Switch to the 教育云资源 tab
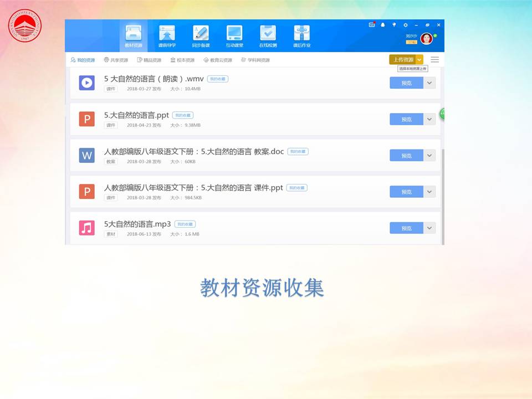The height and width of the screenshot is (399, 532). coord(218,60)
